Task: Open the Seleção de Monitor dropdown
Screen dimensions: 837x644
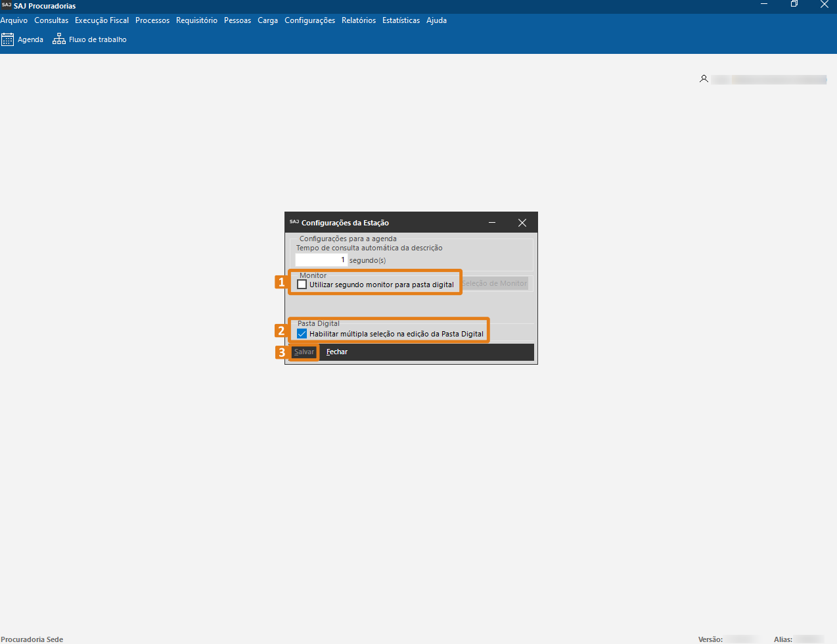Action: [495, 283]
